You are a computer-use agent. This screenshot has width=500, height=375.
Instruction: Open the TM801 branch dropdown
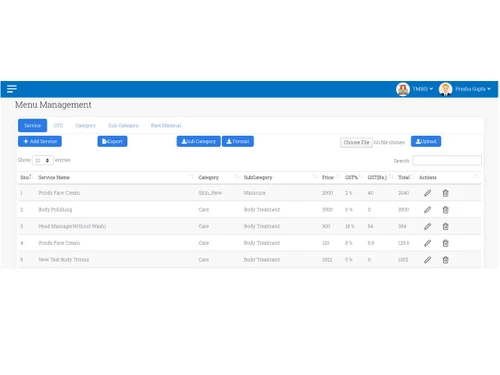(423, 89)
